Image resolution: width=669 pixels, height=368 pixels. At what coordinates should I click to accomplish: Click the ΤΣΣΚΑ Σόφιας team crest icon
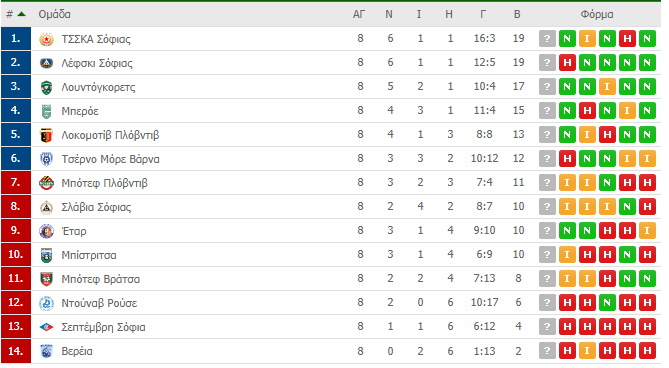tap(46, 39)
